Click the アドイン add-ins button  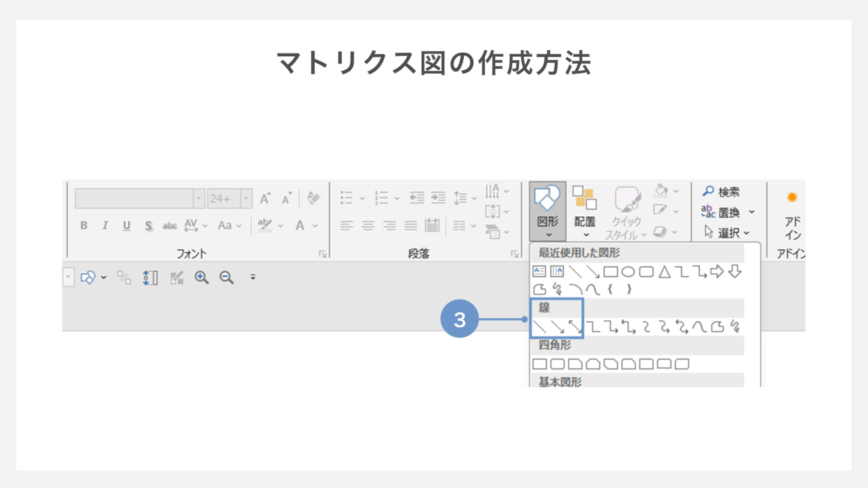[x=792, y=216]
